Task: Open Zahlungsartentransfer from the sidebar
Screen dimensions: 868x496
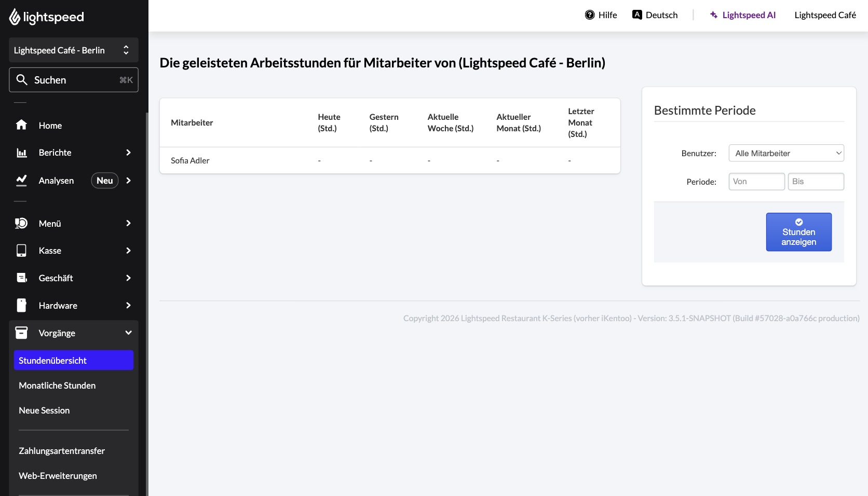Action: tap(62, 451)
